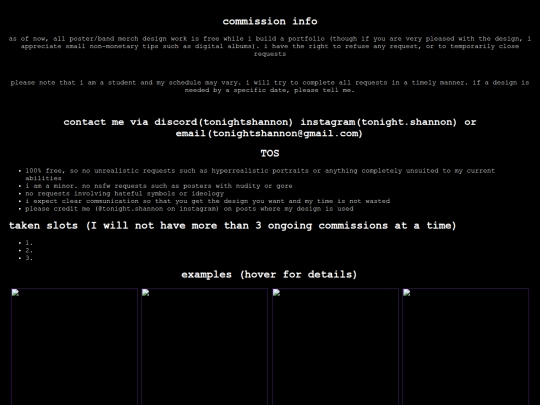The height and width of the screenshot is (405, 540).
Task: Click slot "3." in taken slots list
Action: (x=29, y=258)
